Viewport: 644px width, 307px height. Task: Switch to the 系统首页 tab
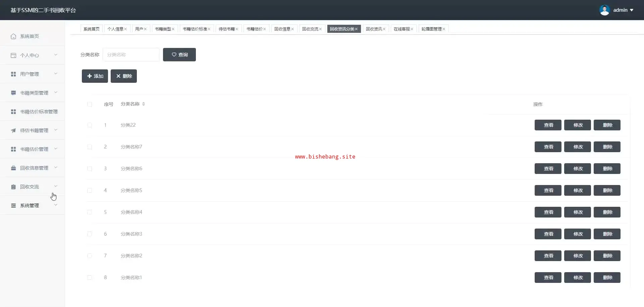tap(92, 29)
